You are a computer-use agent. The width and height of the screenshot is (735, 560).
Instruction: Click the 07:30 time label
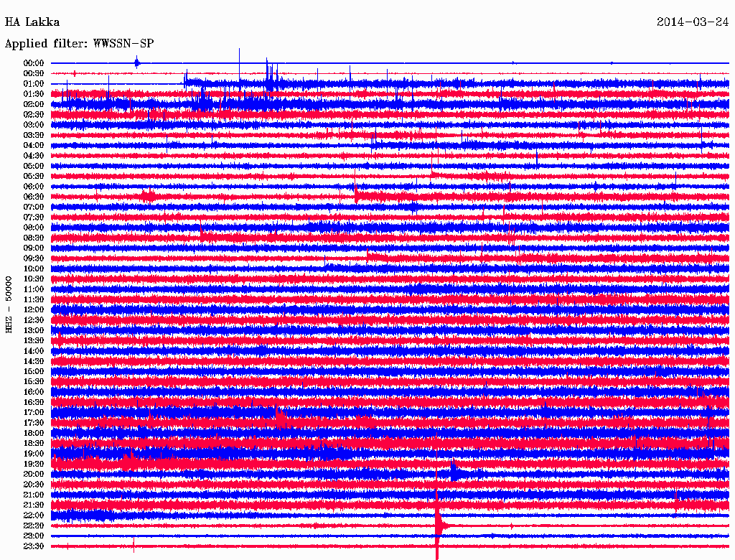point(34,217)
